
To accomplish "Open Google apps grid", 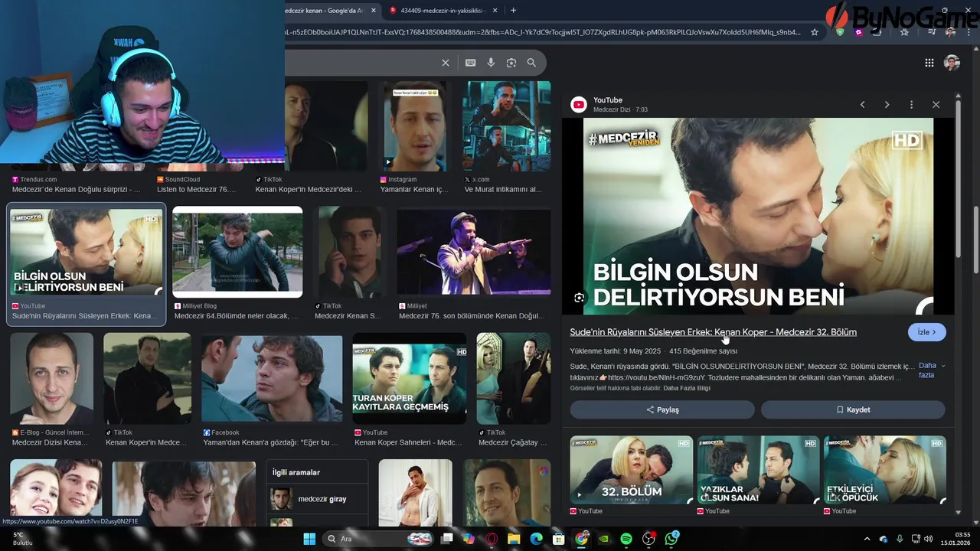I will (x=929, y=63).
